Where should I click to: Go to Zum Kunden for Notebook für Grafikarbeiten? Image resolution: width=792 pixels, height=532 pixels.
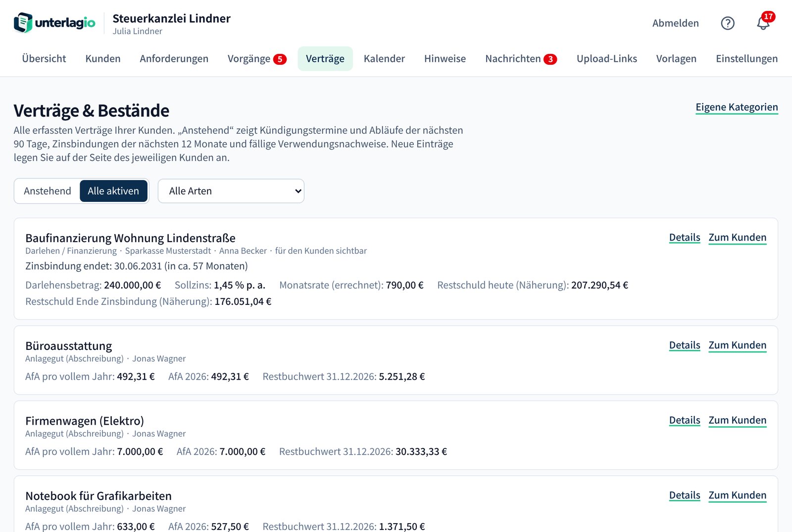(x=737, y=495)
